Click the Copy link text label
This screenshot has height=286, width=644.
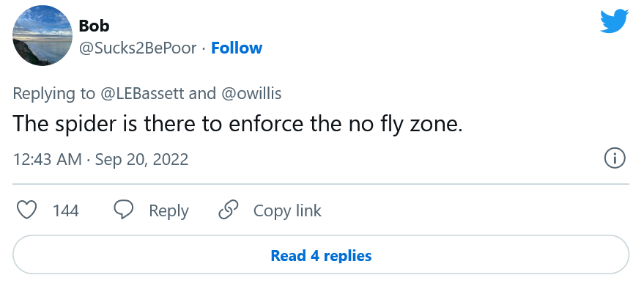point(287,210)
